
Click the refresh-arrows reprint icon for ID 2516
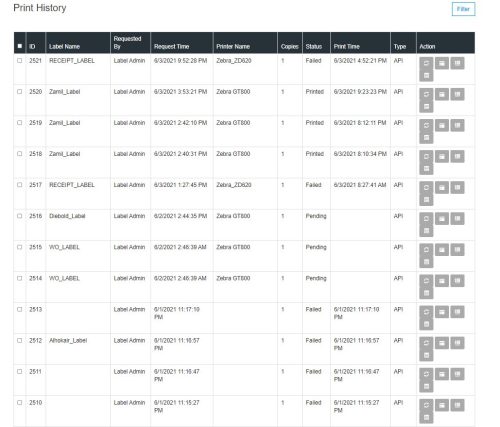coord(426,219)
